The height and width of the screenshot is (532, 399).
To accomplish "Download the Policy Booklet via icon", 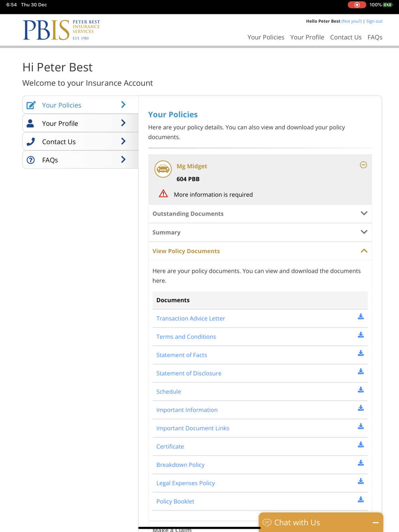I will (361, 500).
